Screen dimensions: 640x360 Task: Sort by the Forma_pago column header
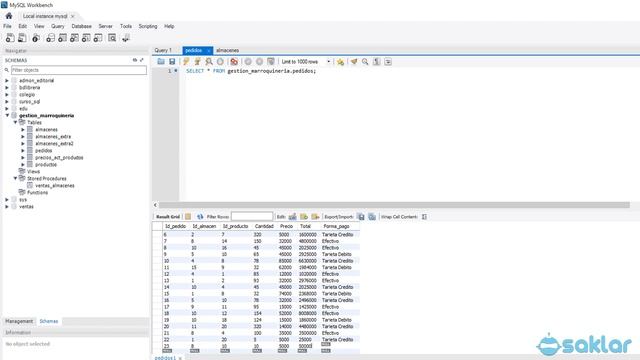(336, 226)
